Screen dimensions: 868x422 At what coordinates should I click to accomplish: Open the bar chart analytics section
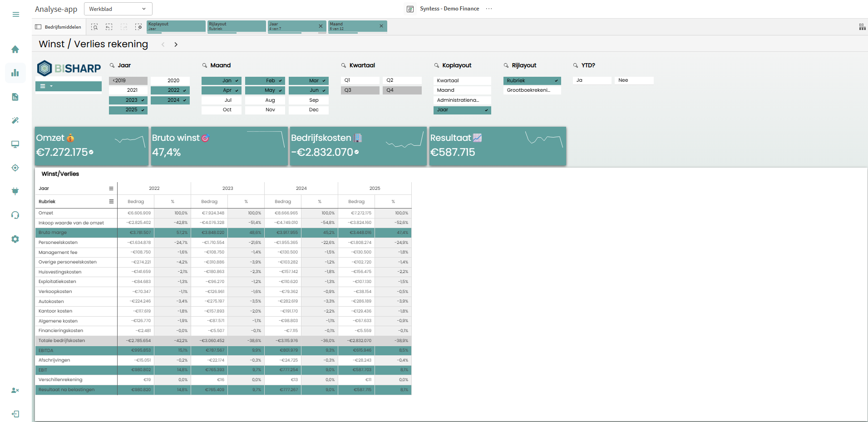pyautogui.click(x=15, y=73)
